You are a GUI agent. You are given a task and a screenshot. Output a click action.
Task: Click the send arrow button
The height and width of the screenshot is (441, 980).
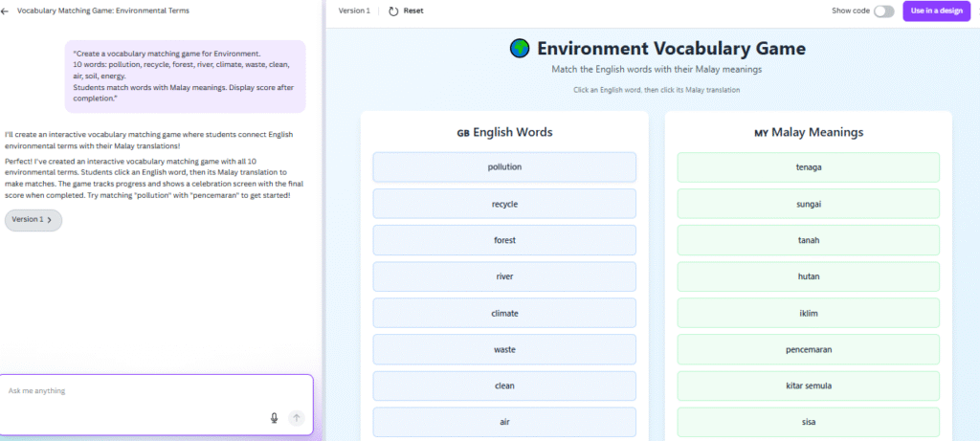point(297,418)
